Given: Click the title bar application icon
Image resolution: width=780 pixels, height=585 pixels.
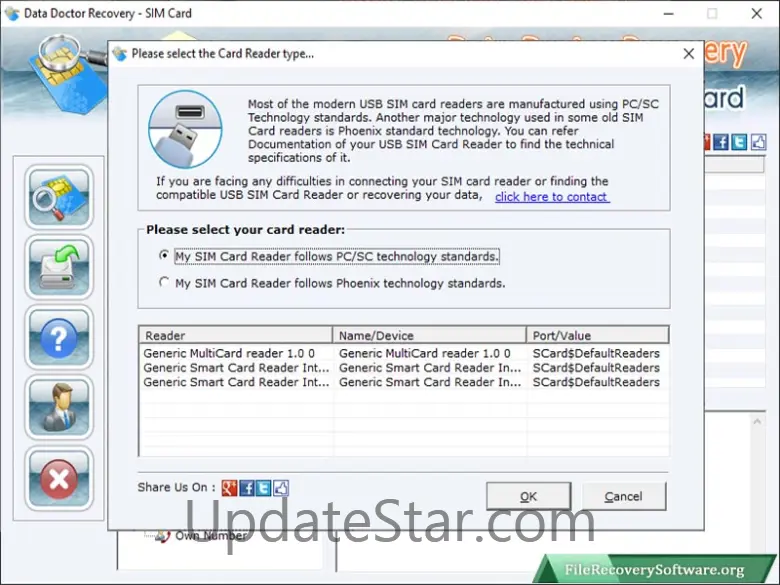Looking at the screenshot, I should tap(12, 13).
